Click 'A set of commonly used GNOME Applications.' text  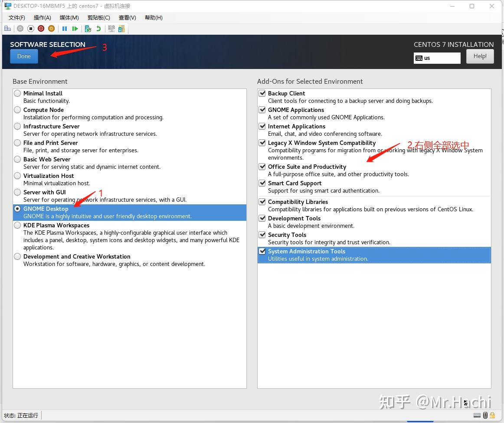click(326, 117)
